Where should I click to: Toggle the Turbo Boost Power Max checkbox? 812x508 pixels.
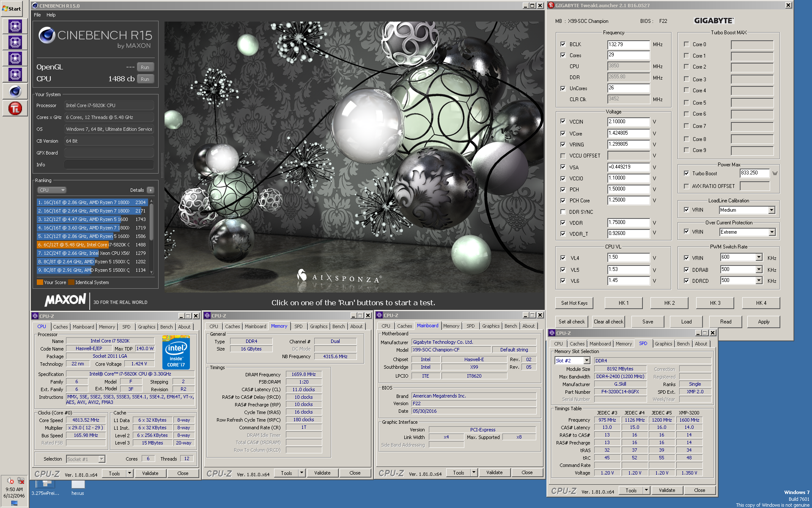pos(686,173)
